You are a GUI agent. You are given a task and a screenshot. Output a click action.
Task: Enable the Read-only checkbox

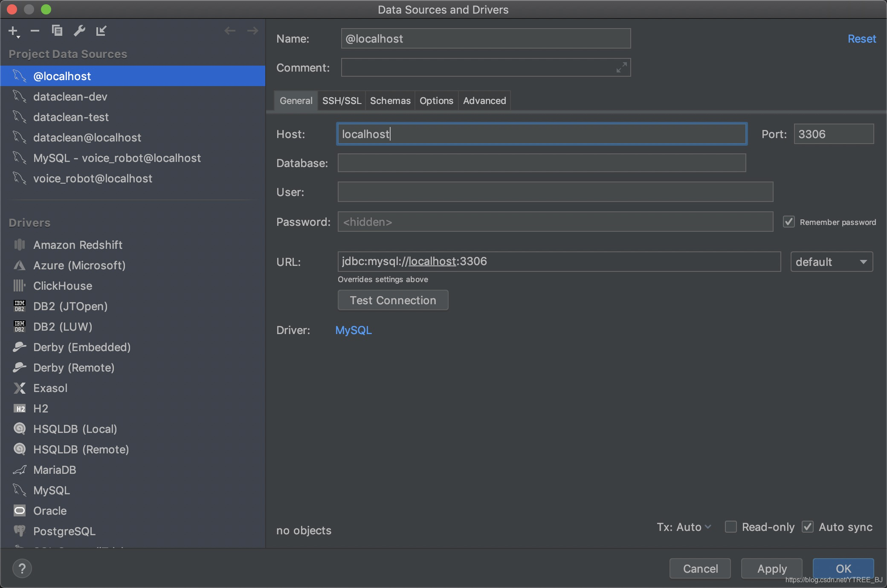pos(731,527)
